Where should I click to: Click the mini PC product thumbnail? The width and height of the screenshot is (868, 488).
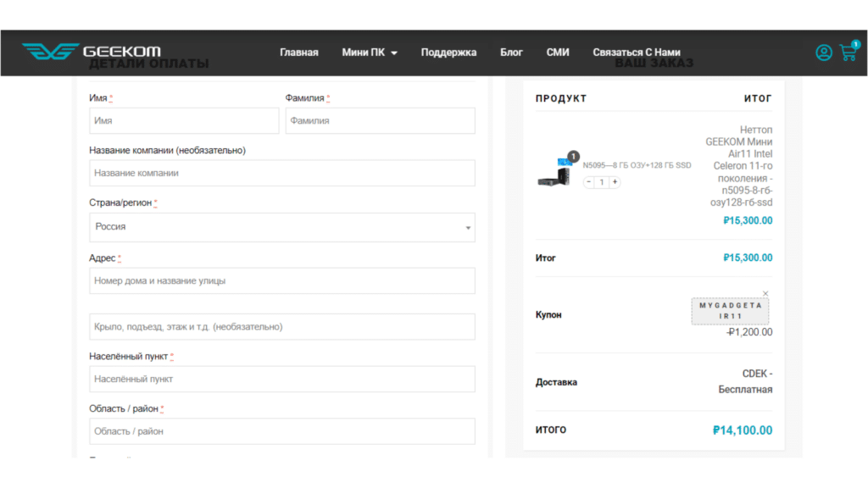click(x=555, y=171)
